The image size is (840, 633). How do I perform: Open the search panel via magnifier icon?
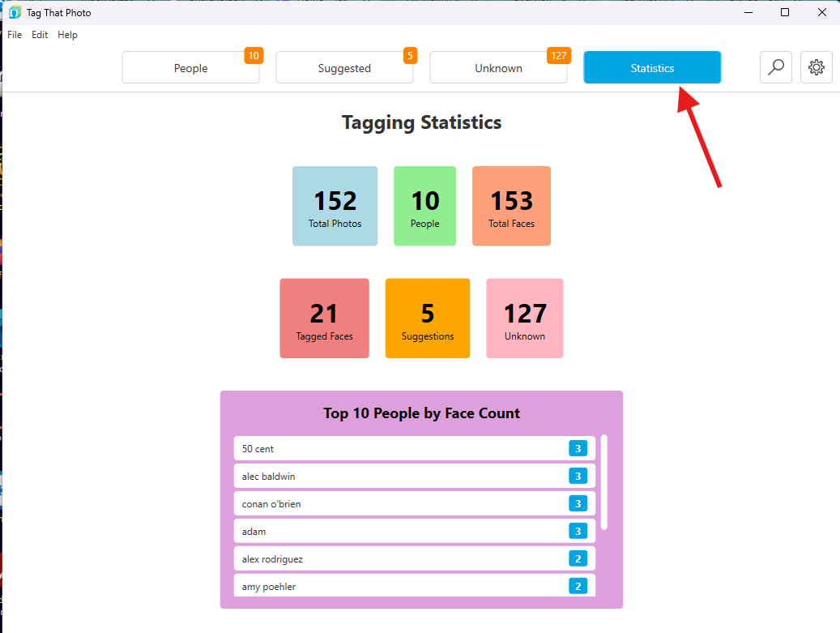pyautogui.click(x=775, y=67)
